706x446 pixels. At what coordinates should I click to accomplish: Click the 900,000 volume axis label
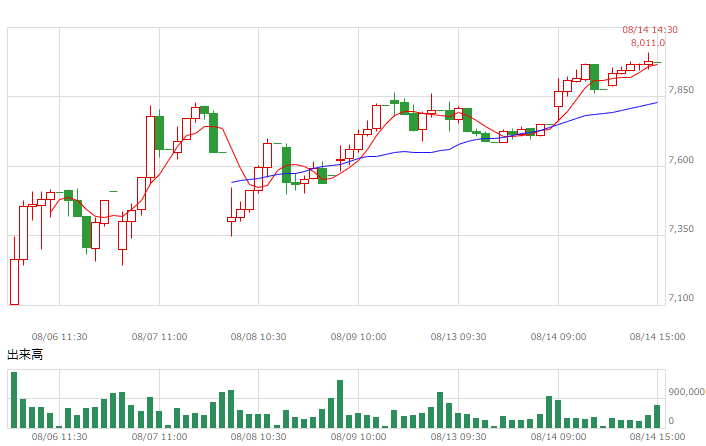(x=686, y=392)
